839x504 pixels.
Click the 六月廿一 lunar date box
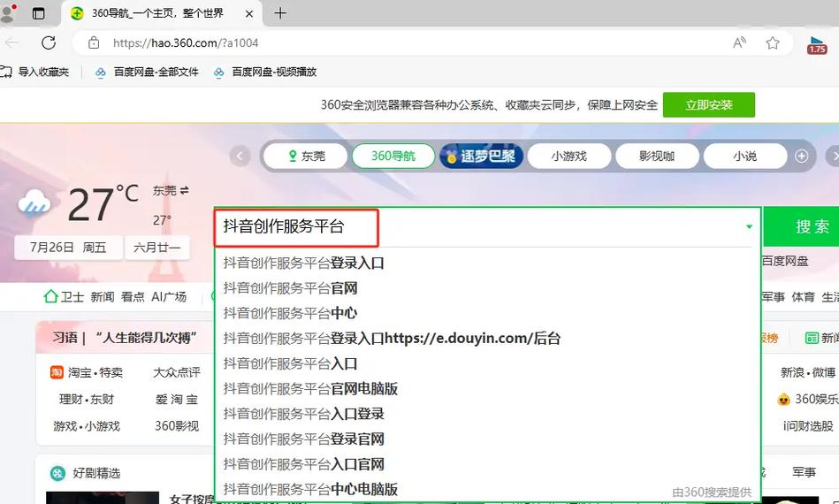(156, 248)
